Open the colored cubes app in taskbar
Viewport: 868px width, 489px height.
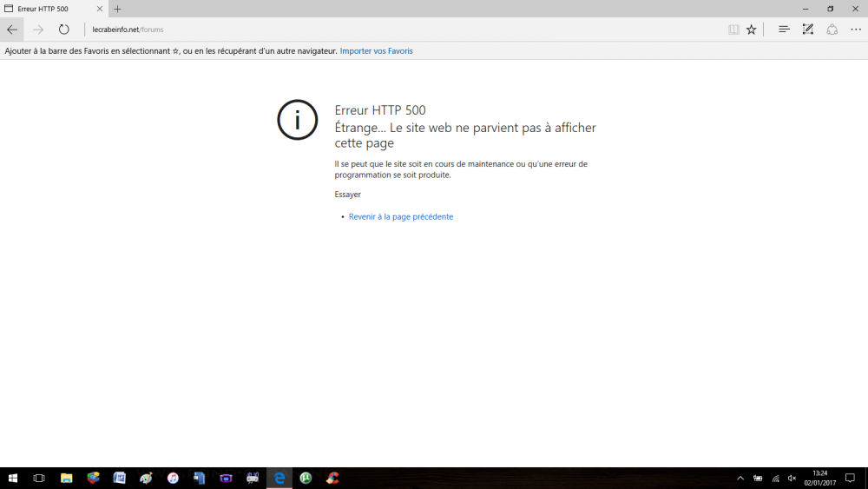93,478
